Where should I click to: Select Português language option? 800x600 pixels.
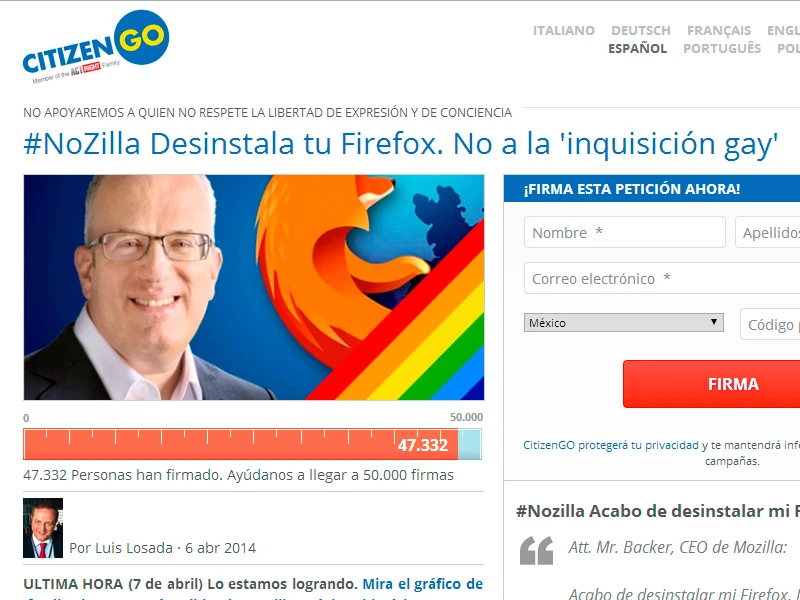(x=722, y=48)
